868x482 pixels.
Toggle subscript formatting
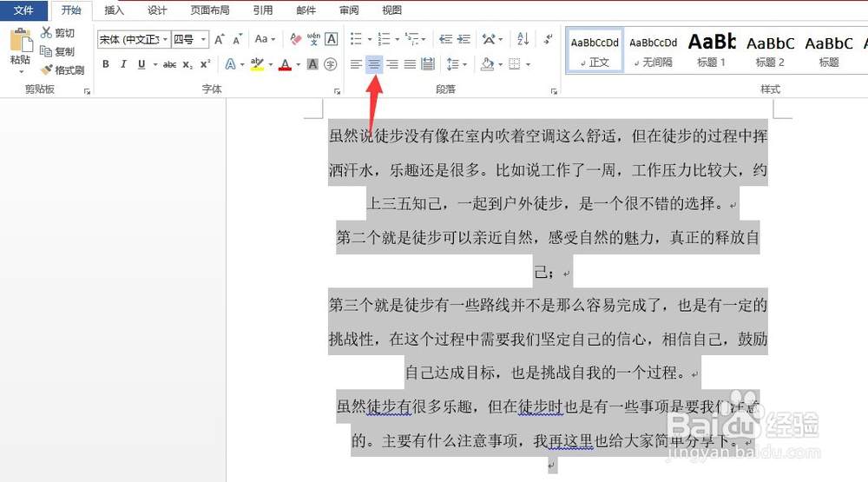tap(187, 65)
